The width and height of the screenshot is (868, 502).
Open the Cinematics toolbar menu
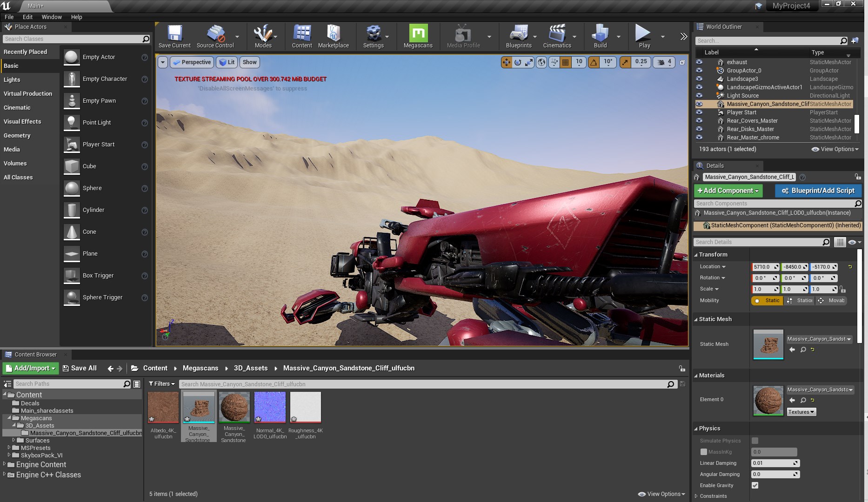click(x=558, y=36)
